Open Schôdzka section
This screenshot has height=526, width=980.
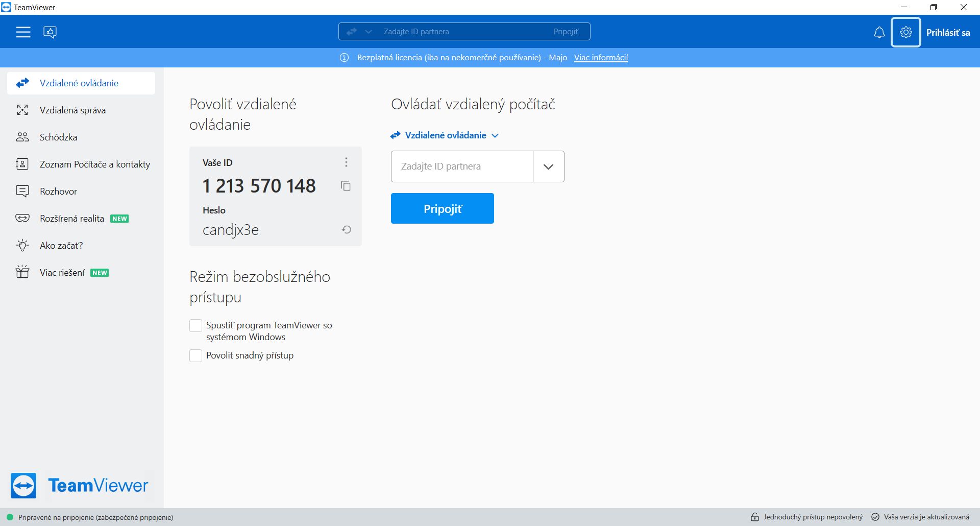point(81,137)
